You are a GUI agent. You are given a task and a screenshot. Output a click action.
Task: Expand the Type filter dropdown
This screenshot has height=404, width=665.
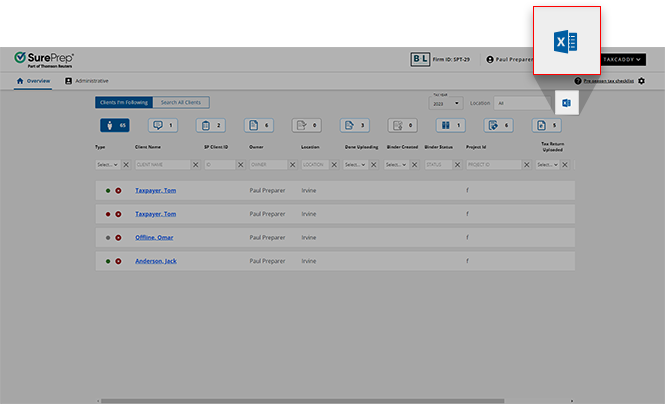point(107,164)
